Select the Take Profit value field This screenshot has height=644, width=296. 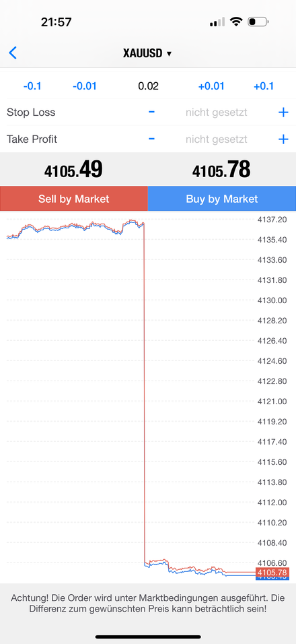(216, 139)
